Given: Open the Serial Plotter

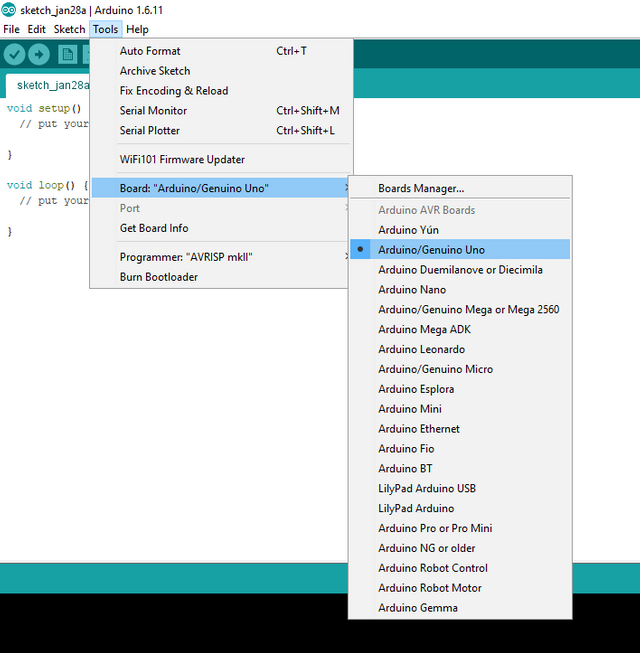Looking at the screenshot, I should point(221,131).
